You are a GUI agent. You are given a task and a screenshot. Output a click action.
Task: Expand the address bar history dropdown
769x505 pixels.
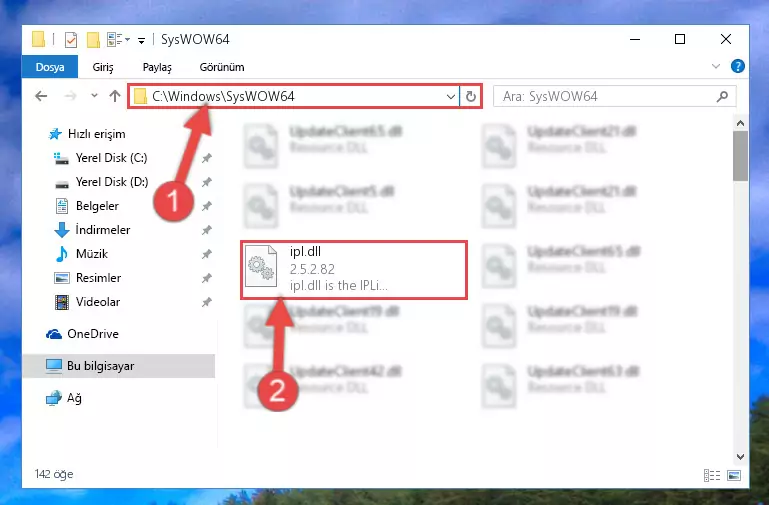point(451,97)
